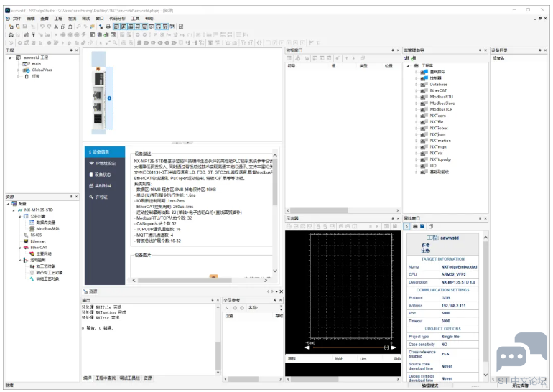The height and width of the screenshot is (392, 553).
Task: Click the cut scissors toolbar icon
Action: (x=56, y=27)
